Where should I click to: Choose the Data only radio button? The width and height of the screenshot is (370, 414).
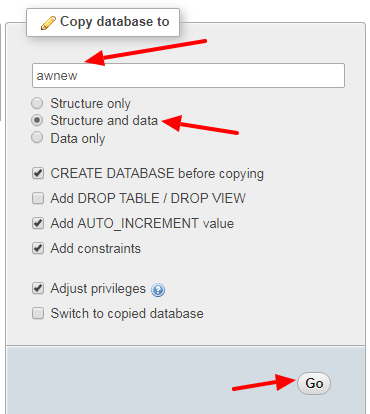point(37,137)
